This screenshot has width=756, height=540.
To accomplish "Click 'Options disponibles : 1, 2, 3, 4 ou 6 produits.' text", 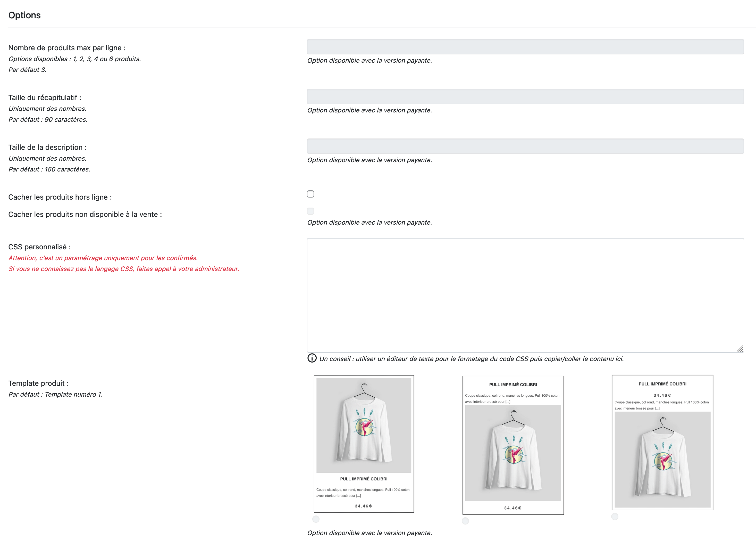I will click(x=75, y=59).
